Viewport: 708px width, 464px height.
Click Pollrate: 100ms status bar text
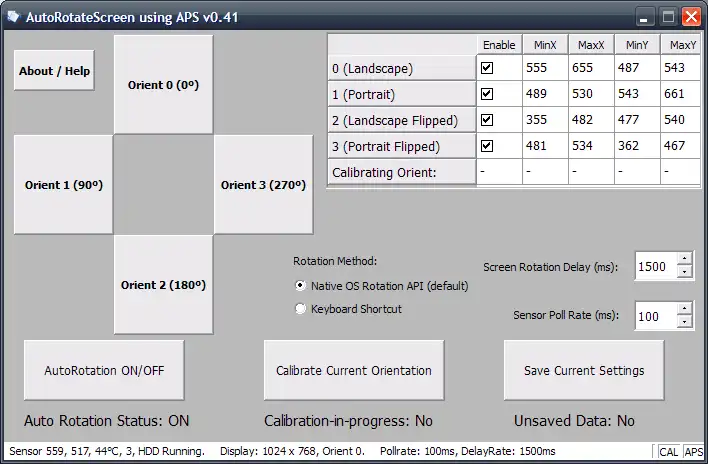(468, 451)
